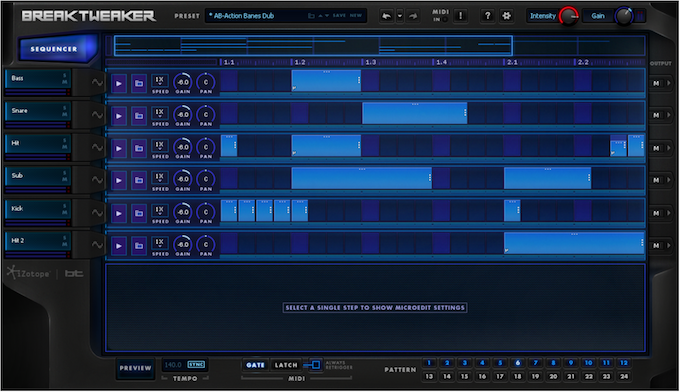Adjust the master Gain knob
This screenshot has height=392, width=680.
click(624, 16)
